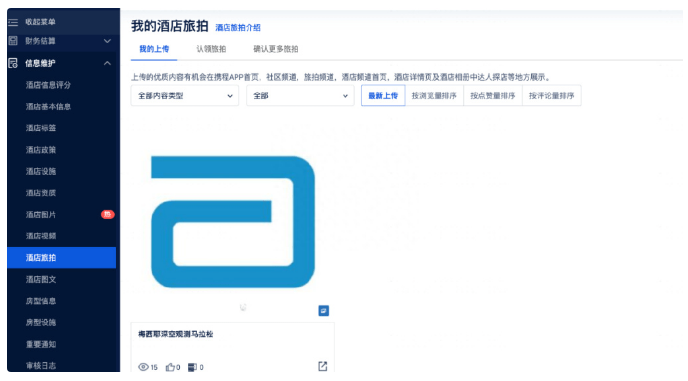688x381 pixels.
Task: Sort by 按点赞量排序
Action: (x=493, y=96)
